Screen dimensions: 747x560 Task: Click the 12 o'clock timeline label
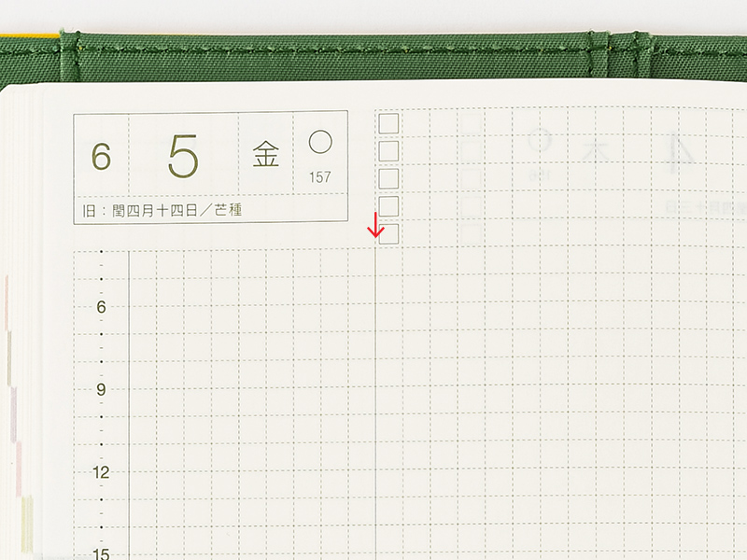[x=101, y=472]
